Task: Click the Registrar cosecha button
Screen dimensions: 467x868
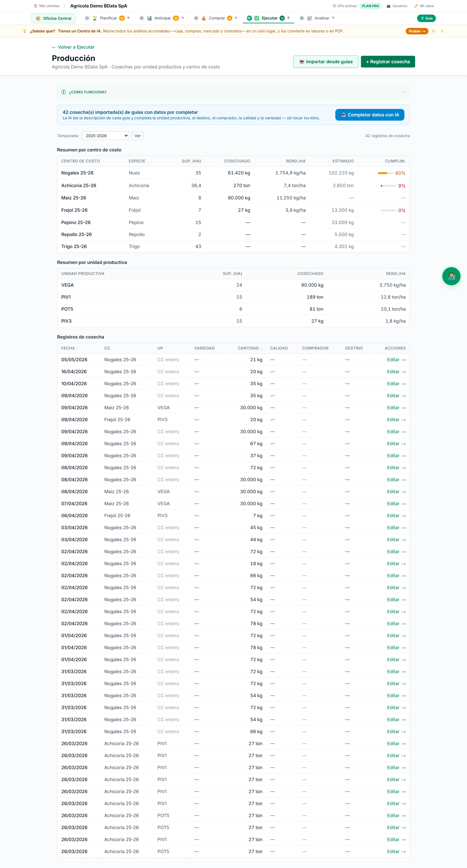Action: 388,62
